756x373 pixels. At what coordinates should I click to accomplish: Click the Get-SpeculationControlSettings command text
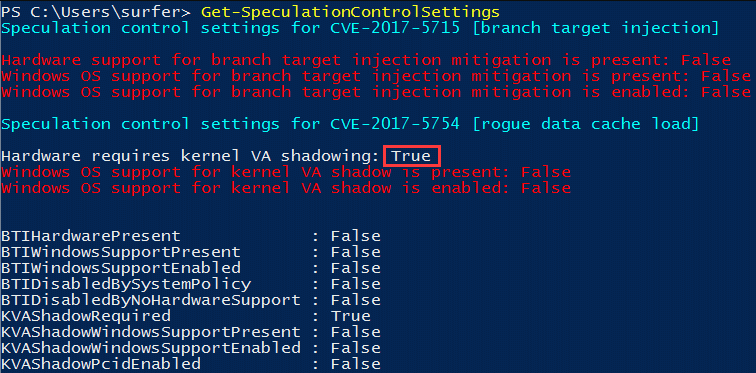coord(350,12)
